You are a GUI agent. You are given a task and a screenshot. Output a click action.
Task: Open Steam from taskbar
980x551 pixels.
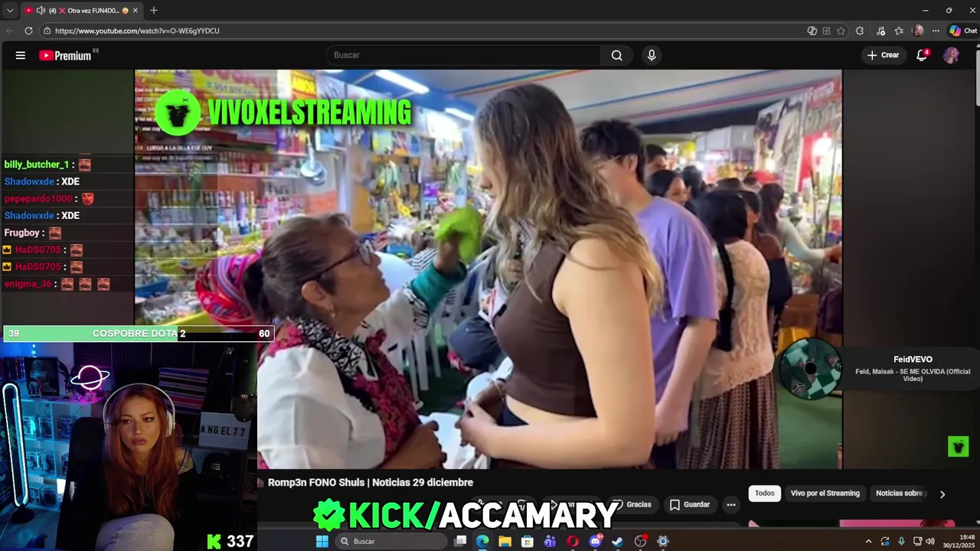[618, 541]
